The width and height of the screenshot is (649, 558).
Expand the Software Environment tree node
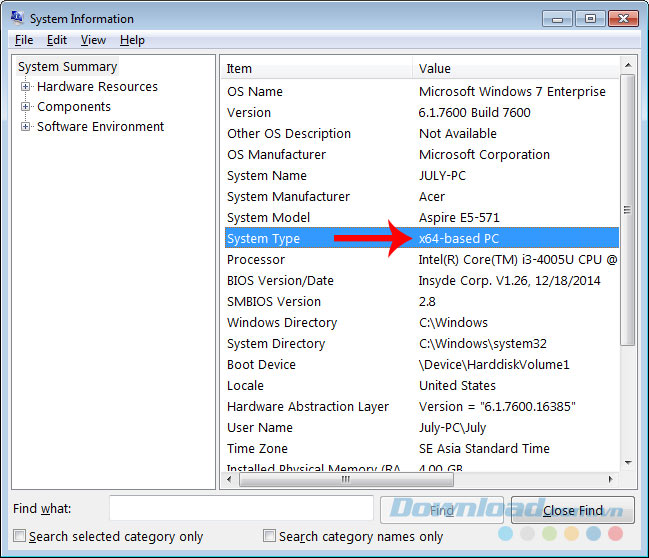click(x=26, y=127)
